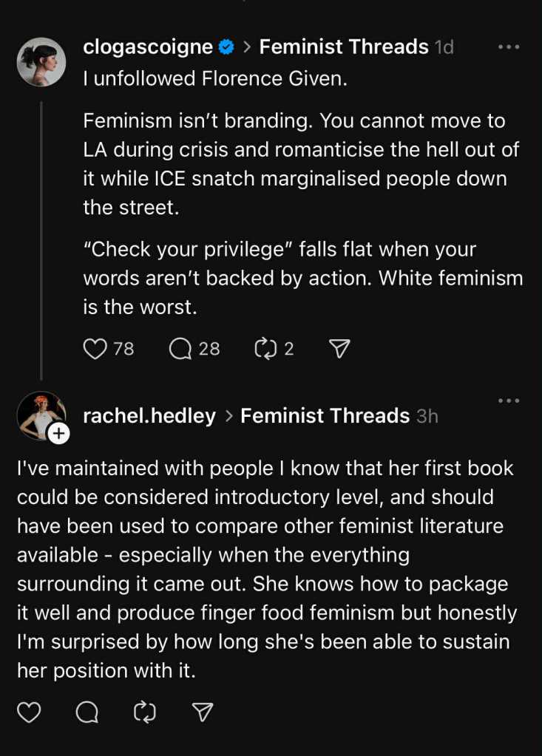Open more options for clogascoigne's post

click(509, 47)
